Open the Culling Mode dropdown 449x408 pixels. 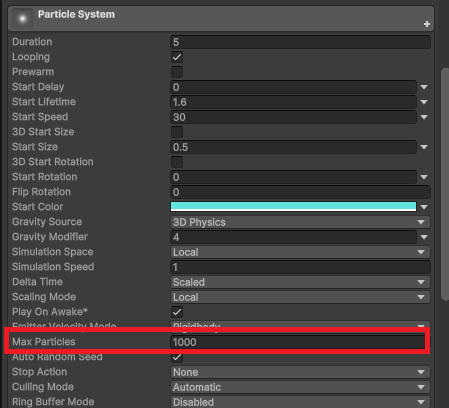tap(300, 387)
